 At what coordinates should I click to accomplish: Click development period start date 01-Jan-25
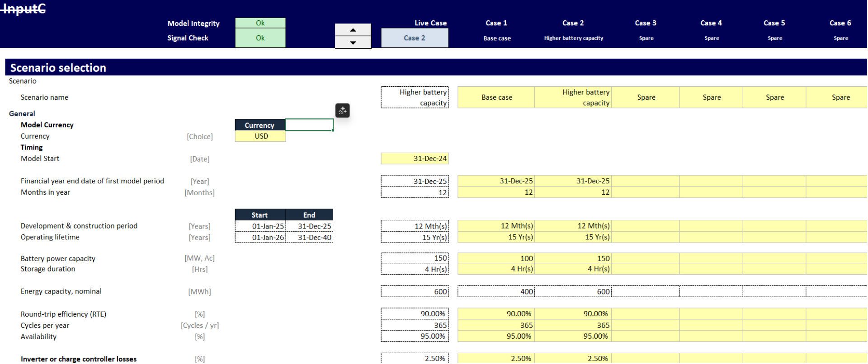click(x=260, y=226)
